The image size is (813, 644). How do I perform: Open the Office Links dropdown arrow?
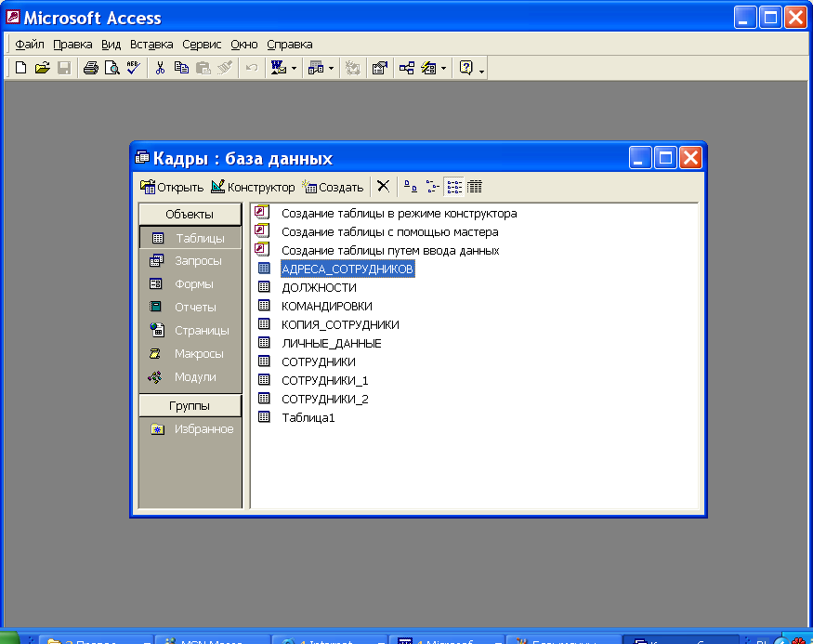tap(294, 68)
